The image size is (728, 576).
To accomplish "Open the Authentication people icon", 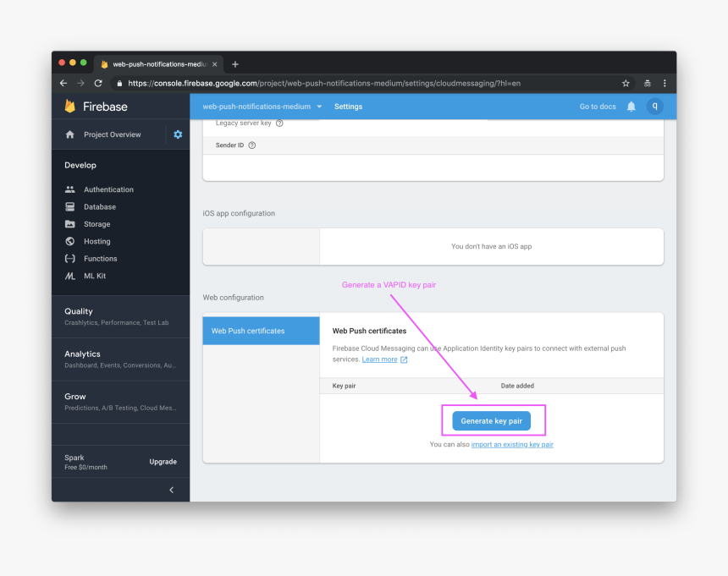I will pos(70,189).
